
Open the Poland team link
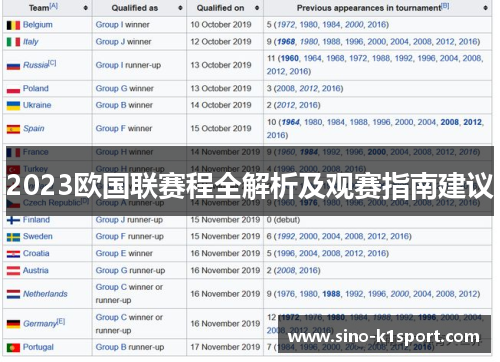tap(36, 88)
